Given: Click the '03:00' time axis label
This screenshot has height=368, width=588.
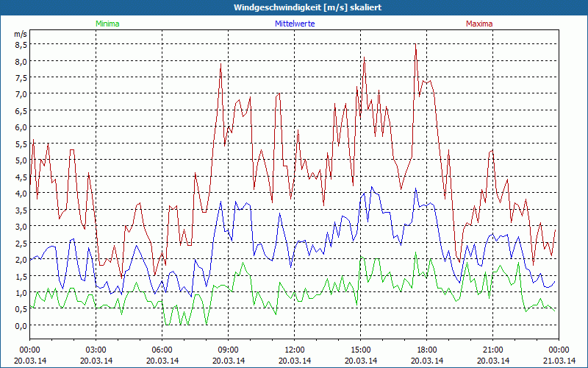Looking at the screenshot, I should pos(96,350).
